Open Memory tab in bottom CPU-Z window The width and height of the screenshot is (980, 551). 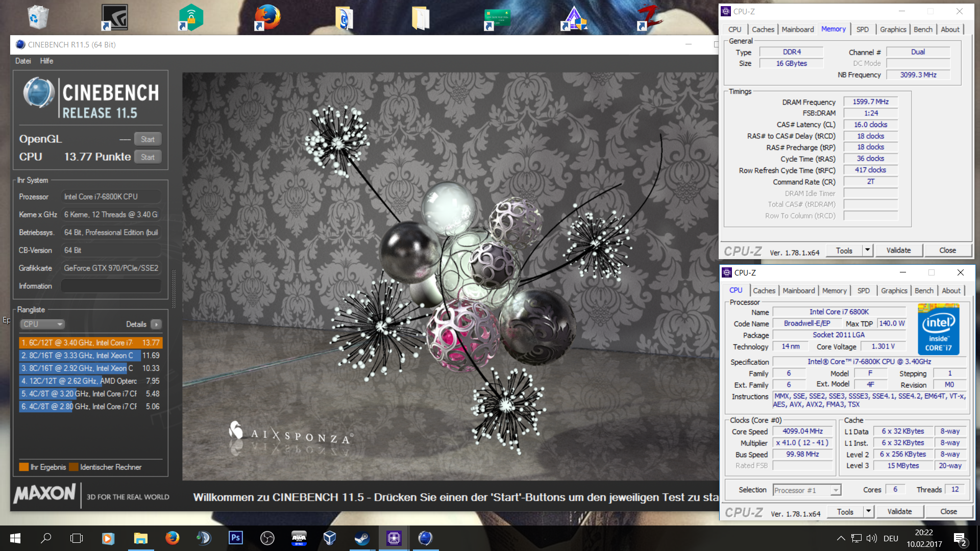point(834,291)
